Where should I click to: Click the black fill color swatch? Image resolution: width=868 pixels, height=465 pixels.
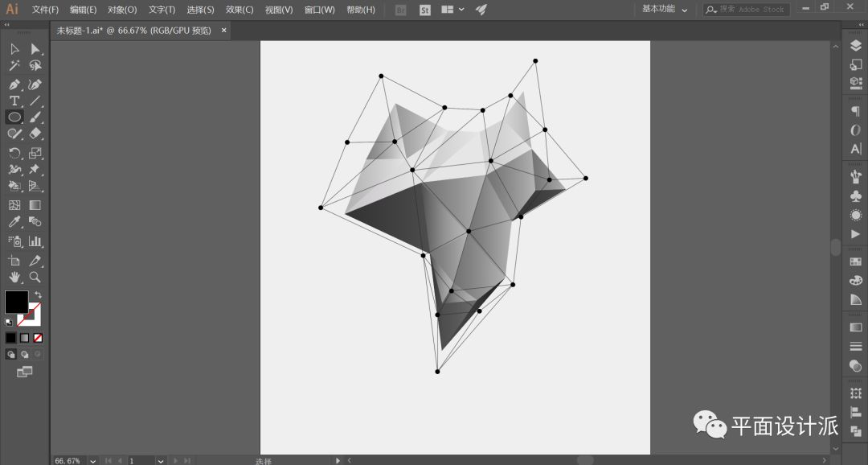[x=16, y=302]
